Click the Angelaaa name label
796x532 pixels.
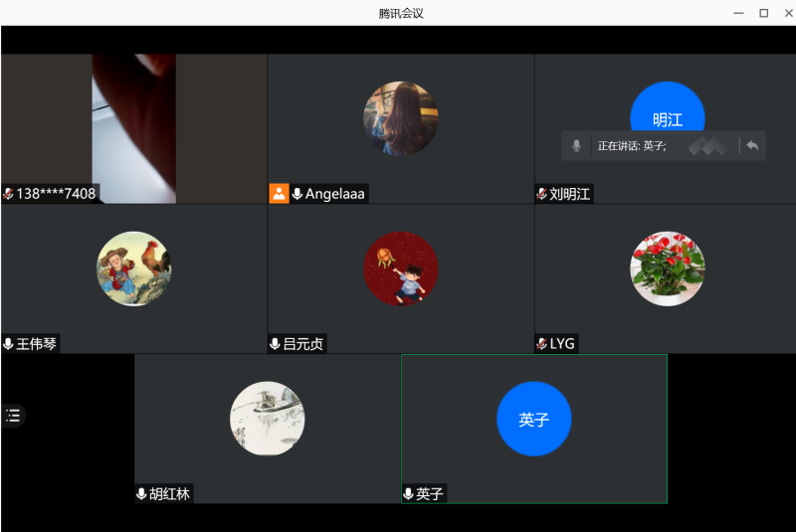click(334, 194)
